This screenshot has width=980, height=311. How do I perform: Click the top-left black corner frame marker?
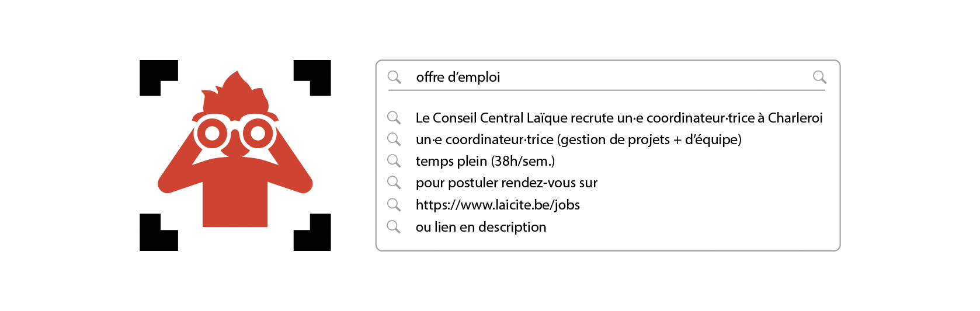[153, 74]
